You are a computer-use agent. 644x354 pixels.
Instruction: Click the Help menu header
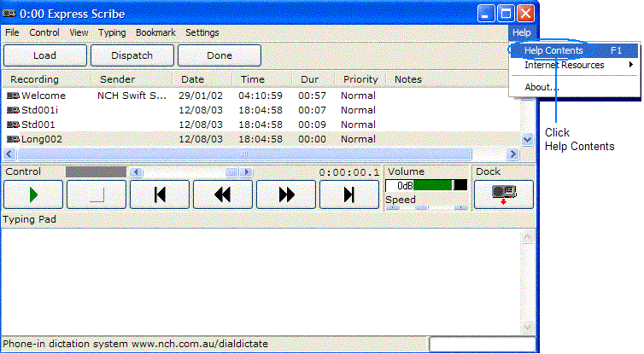coord(522,32)
